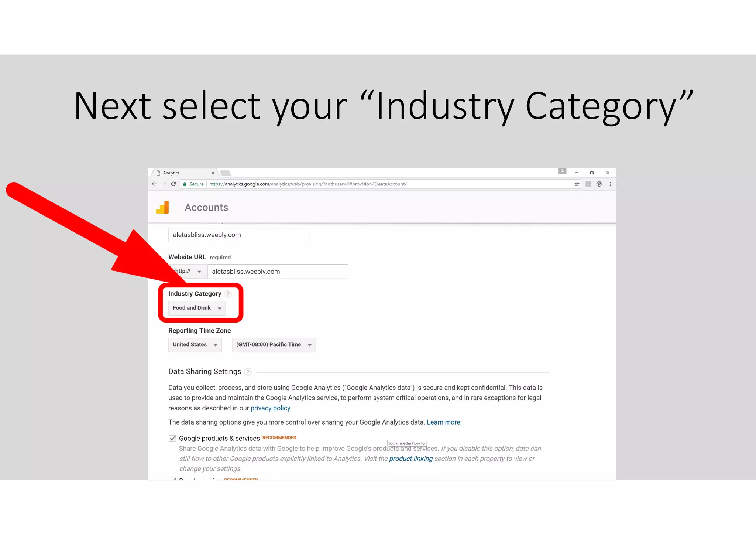Click the gray extension icon beside star
This screenshot has height=535, width=756.
point(588,184)
